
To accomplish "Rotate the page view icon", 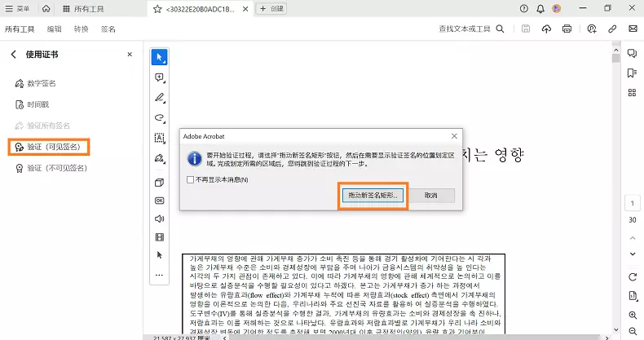I will click(632, 277).
